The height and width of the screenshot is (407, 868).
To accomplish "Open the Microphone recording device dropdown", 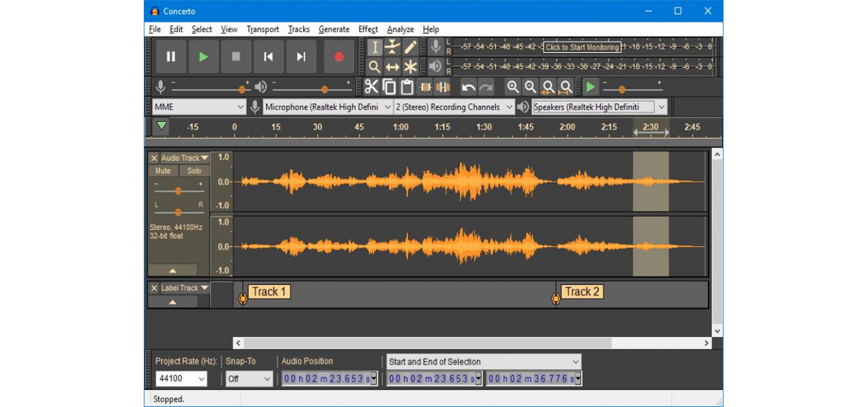I will [328, 107].
